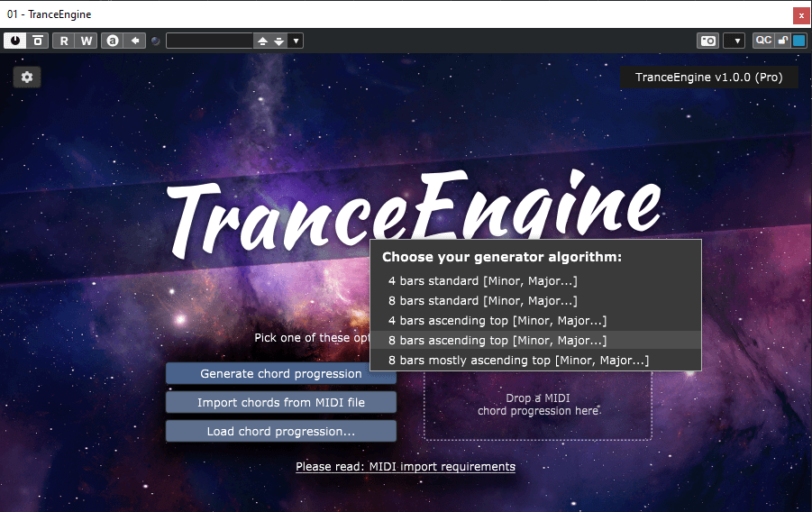Pick 8 bars mostly ascending top
The height and width of the screenshot is (512, 812).
(x=536, y=361)
